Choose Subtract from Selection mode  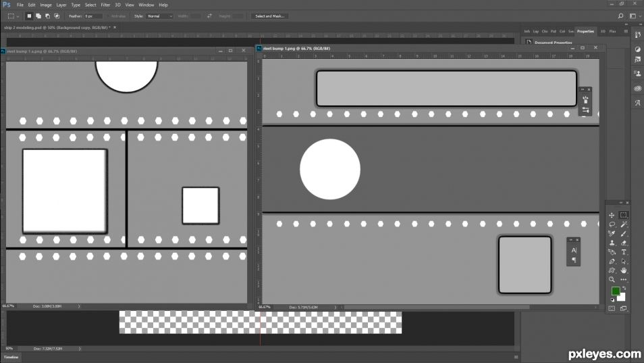click(48, 16)
